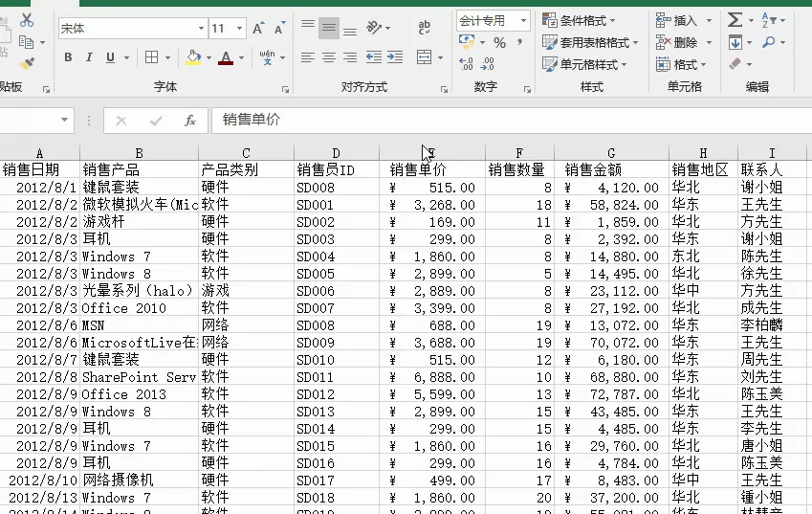Click accounting currency format icon
This screenshot has height=514, width=812.
[467, 41]
